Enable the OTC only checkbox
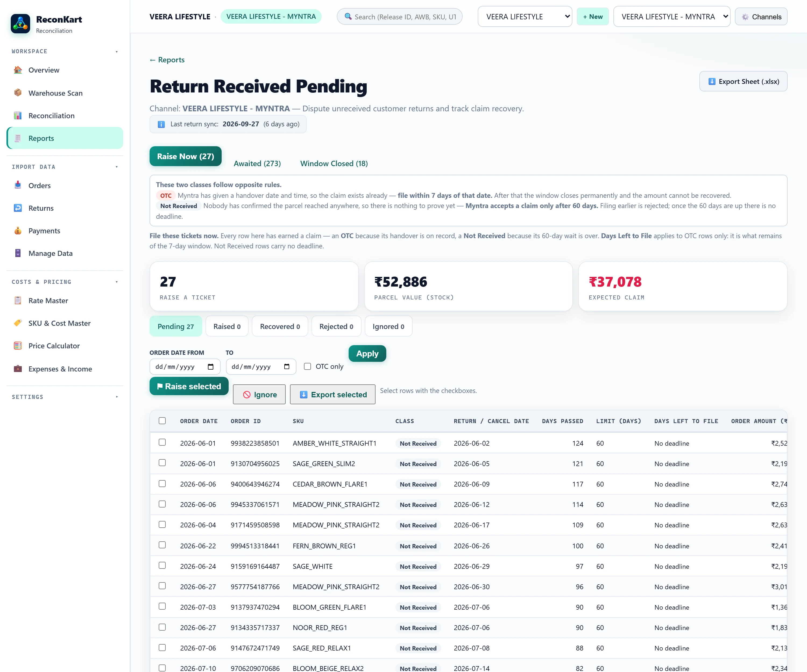The image size is (807, 672). tap(307, 366)
